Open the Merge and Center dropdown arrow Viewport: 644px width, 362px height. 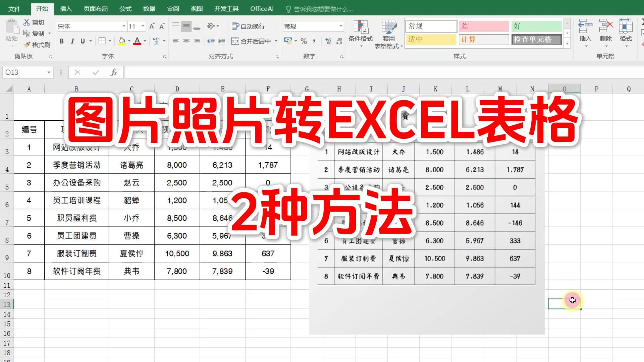click(276, 41)
